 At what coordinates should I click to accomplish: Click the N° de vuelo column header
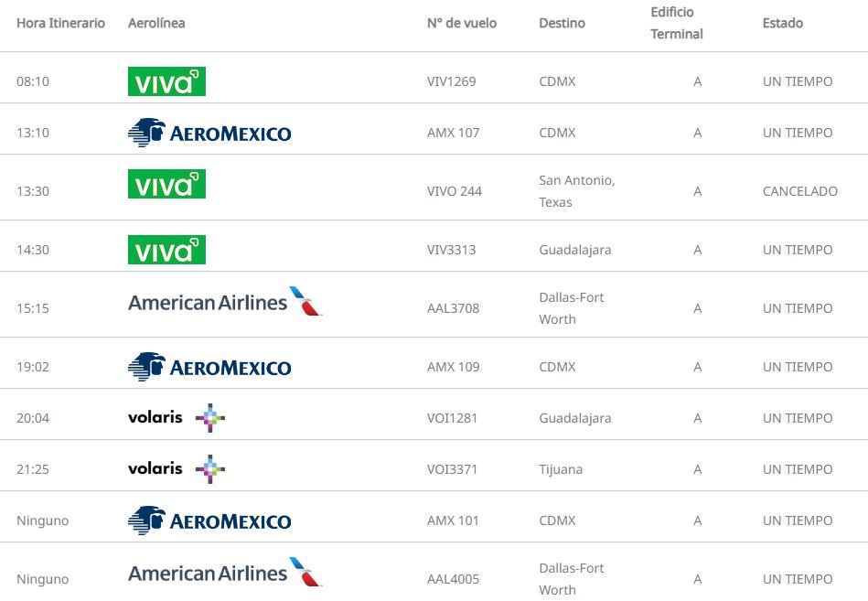[x=462, y=23]
